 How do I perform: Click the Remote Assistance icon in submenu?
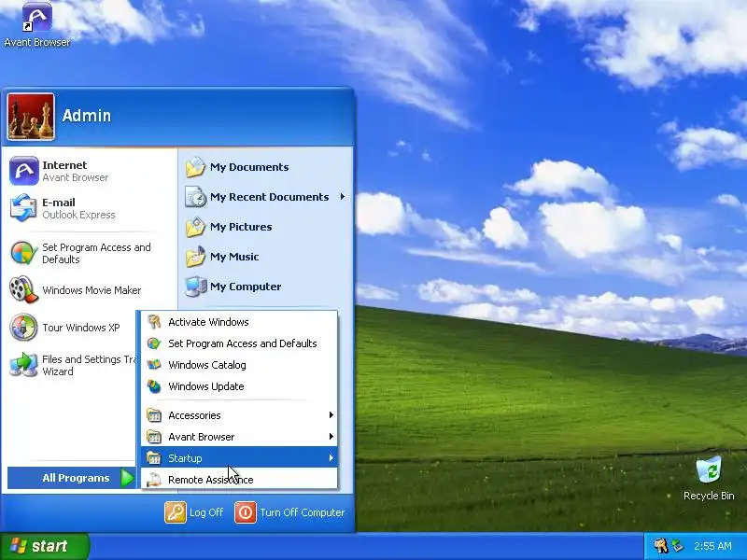coord(154,480)
